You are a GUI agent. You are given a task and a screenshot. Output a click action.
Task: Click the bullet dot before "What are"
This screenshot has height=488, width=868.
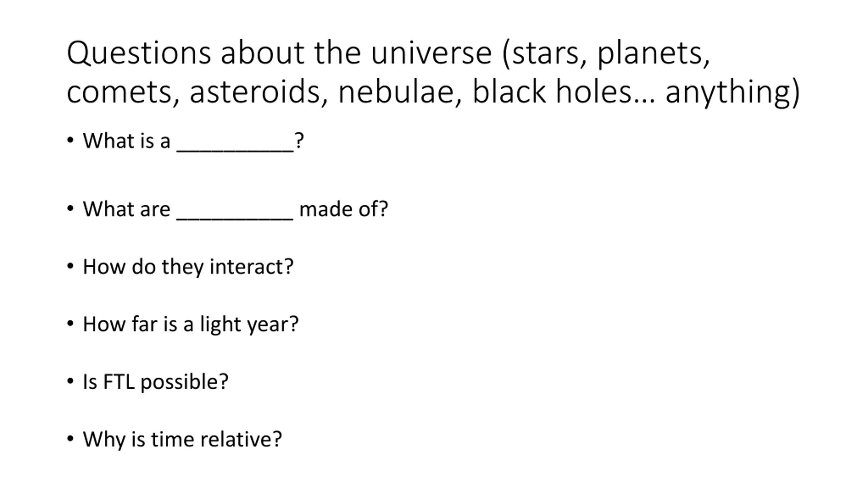pos(70,208)
